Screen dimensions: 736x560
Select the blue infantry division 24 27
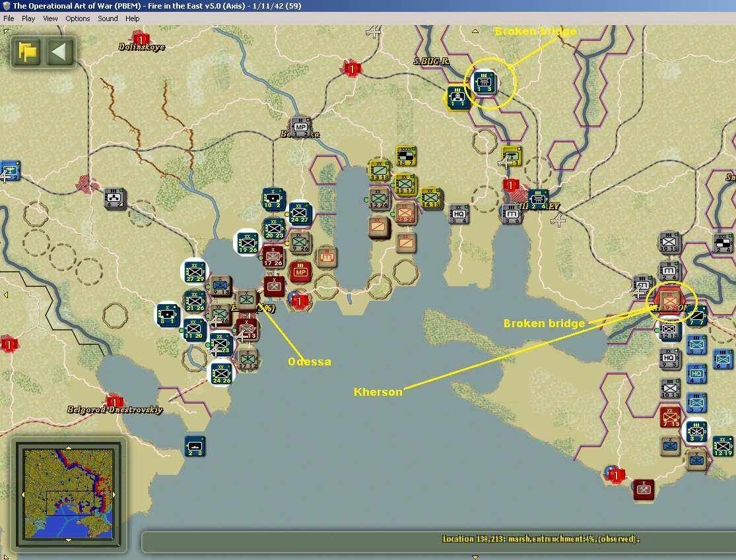click(x=299, y=213)
